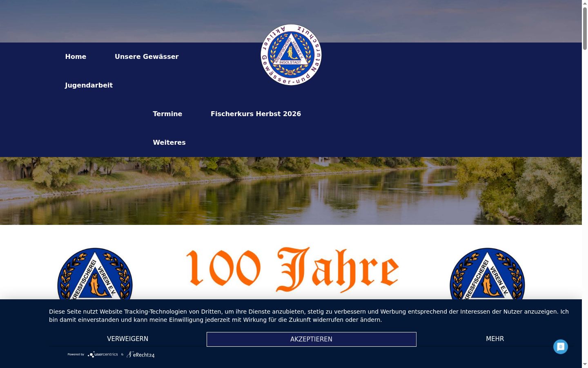
Task: Click the page vertical scrollbar thumb
Action: click(585, 29)
